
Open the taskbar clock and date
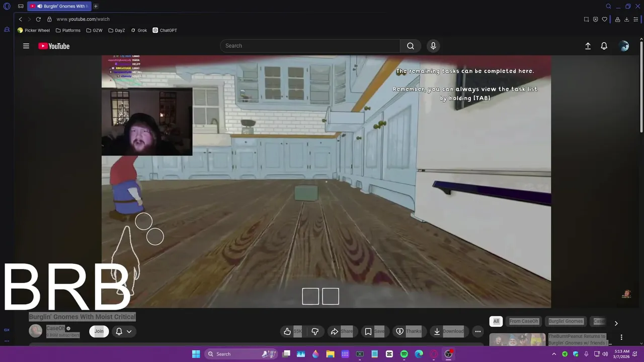pyautogui.click(x=622, y=354)
